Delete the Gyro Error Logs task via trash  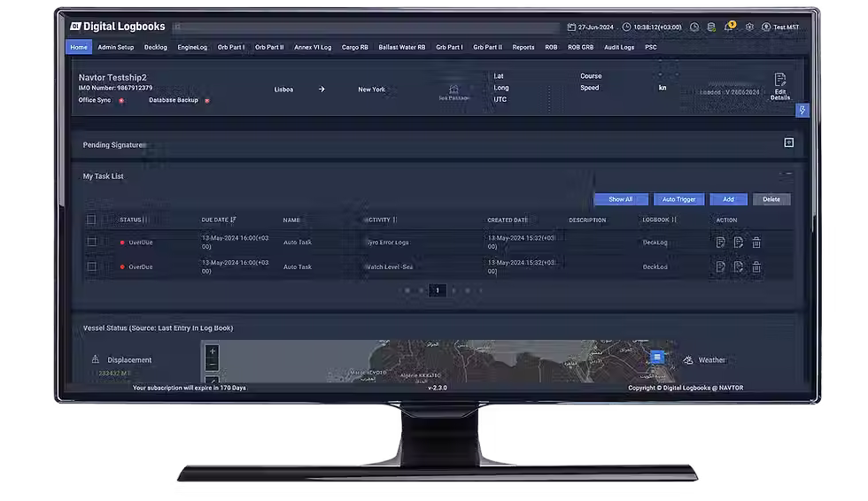[x=756, y=243]
